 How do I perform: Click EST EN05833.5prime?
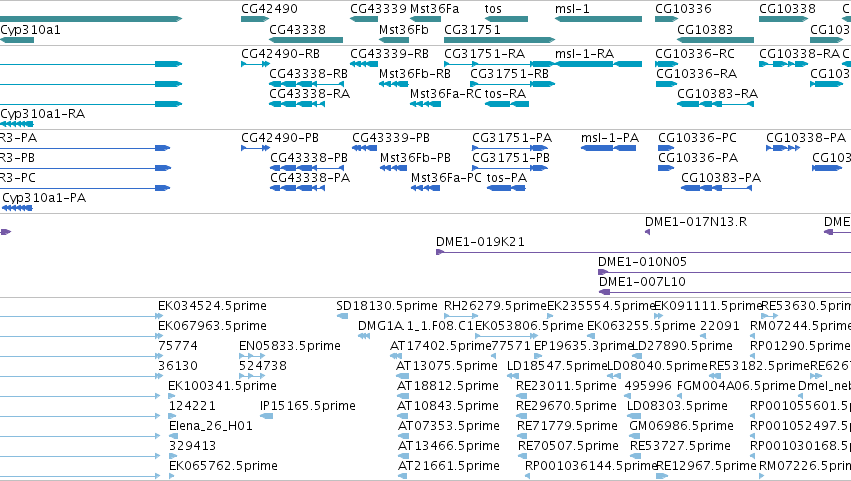pos(290,346)
